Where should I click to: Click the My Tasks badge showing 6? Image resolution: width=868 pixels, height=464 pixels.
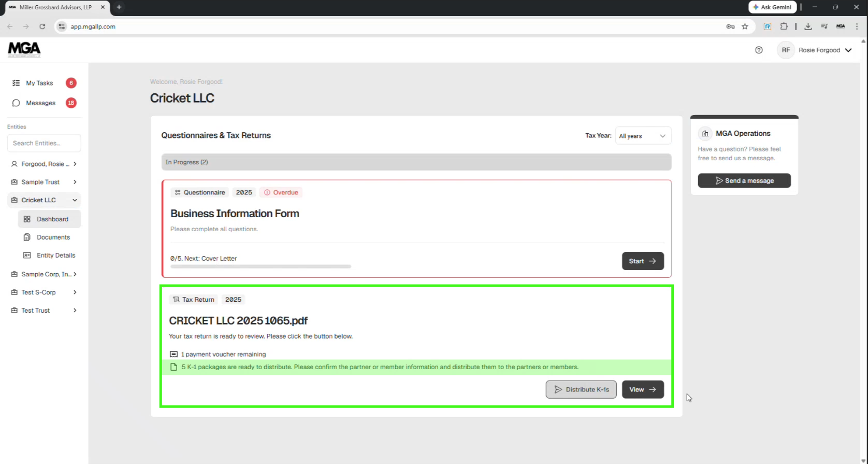click(71, 83)
